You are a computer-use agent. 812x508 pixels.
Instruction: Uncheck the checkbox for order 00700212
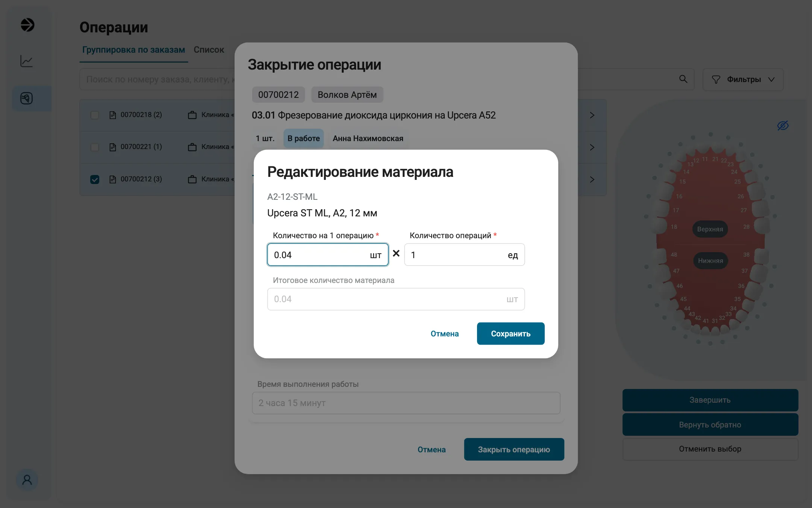point(95,179)
